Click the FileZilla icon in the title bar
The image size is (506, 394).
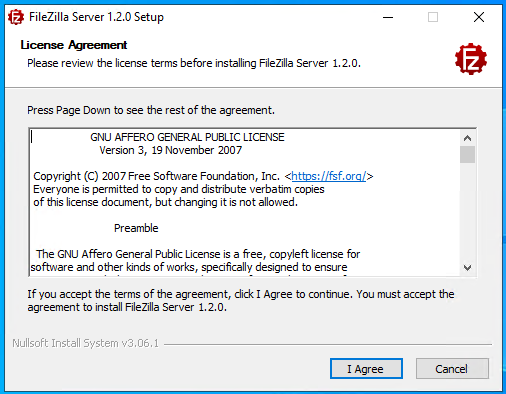click(16, 17)
